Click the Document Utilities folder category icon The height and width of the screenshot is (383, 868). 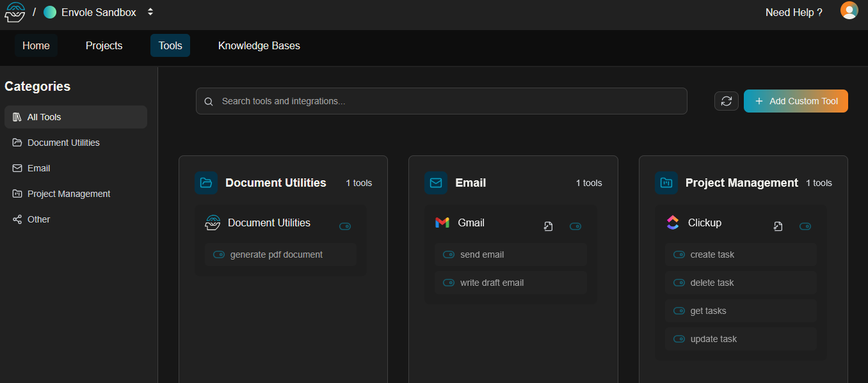(206, 183)
